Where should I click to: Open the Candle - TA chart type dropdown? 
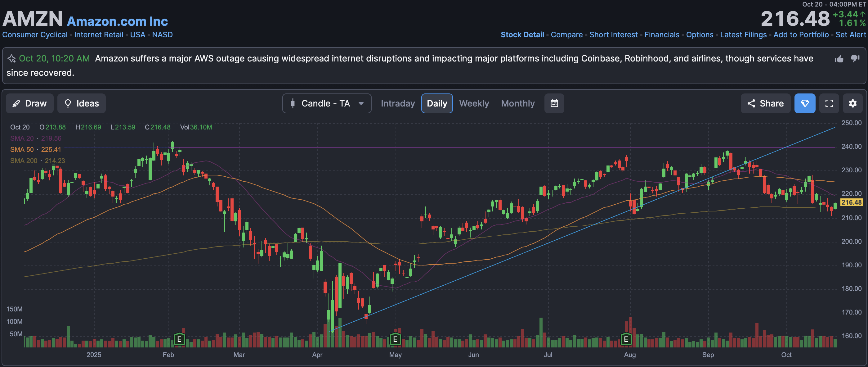pos(327,103)
